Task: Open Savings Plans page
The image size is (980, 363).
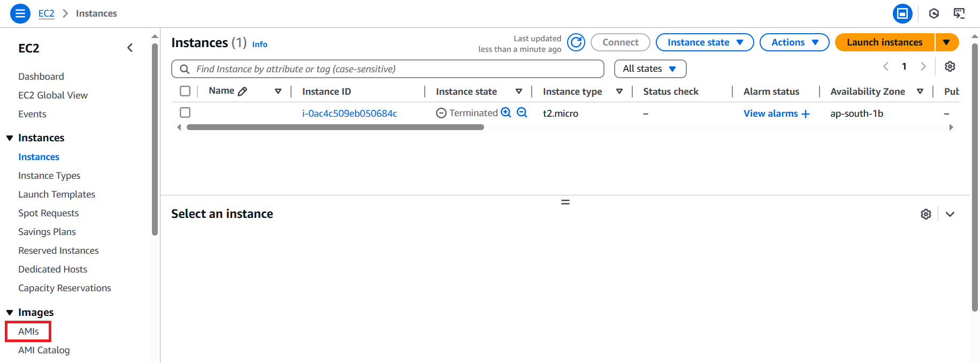Action: 47,232
